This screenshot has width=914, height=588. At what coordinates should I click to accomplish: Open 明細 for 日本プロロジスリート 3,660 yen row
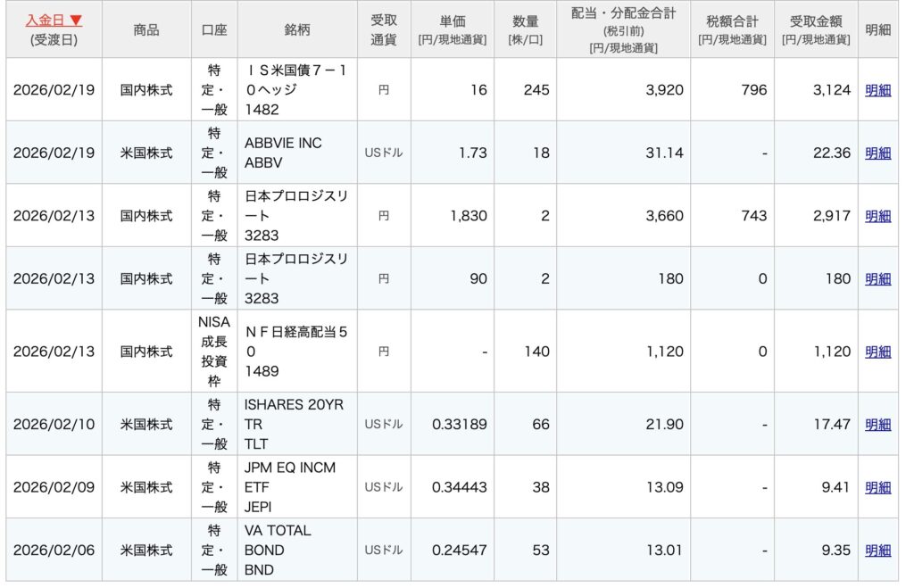coord(877,216)
